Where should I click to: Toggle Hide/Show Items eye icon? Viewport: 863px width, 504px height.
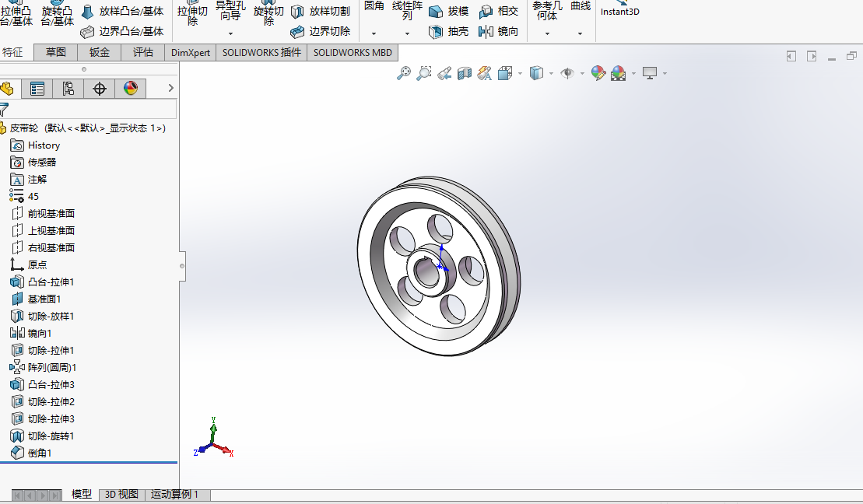coord(567,73)
